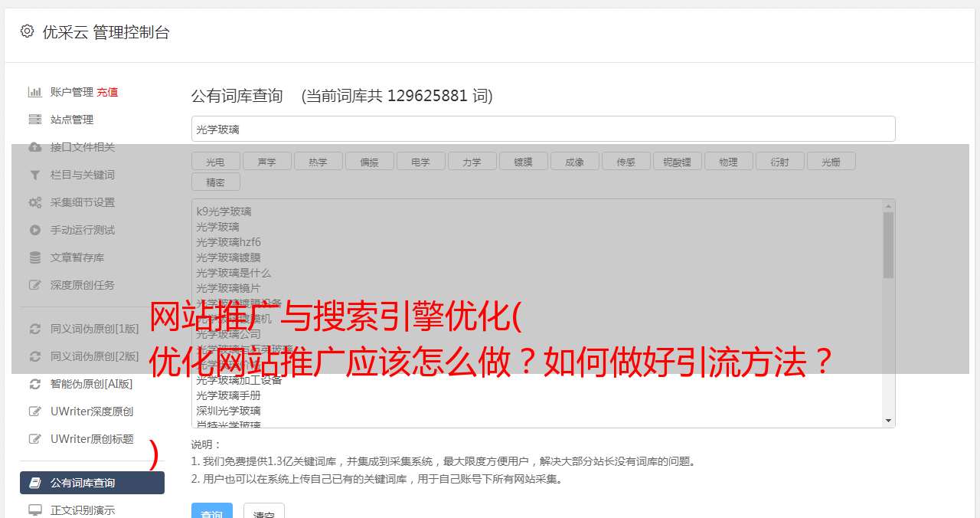This screenshot has height=518, width=980.
Task: Click the 清空 button
Action: tap(264, 511)
